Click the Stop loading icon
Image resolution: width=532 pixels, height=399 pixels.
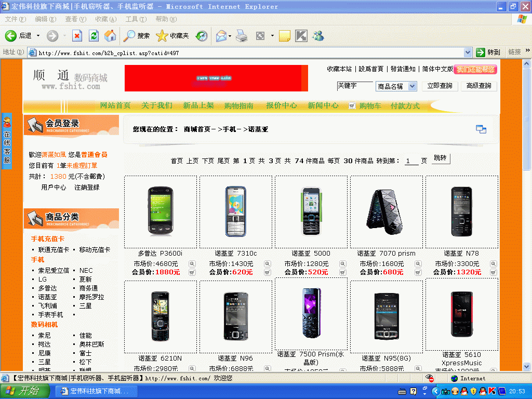point(77,36)
